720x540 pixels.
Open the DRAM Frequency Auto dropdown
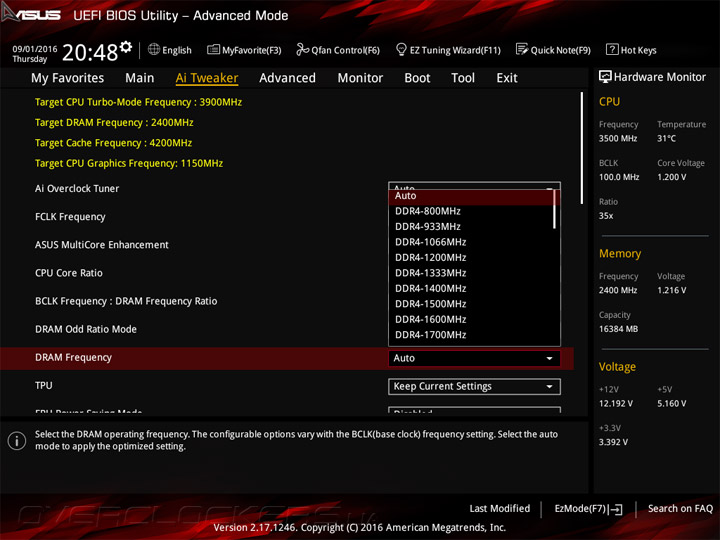click(x=474, y=359)
